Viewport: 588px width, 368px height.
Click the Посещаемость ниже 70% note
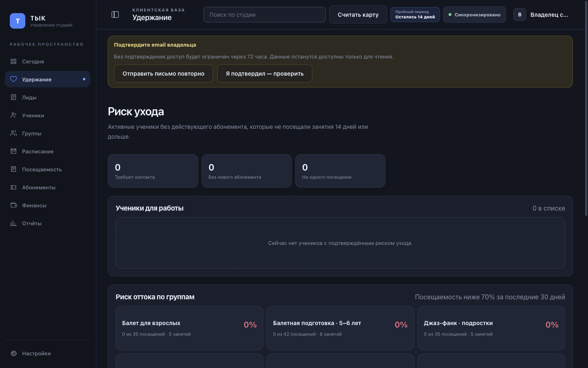tap(490, 297)
